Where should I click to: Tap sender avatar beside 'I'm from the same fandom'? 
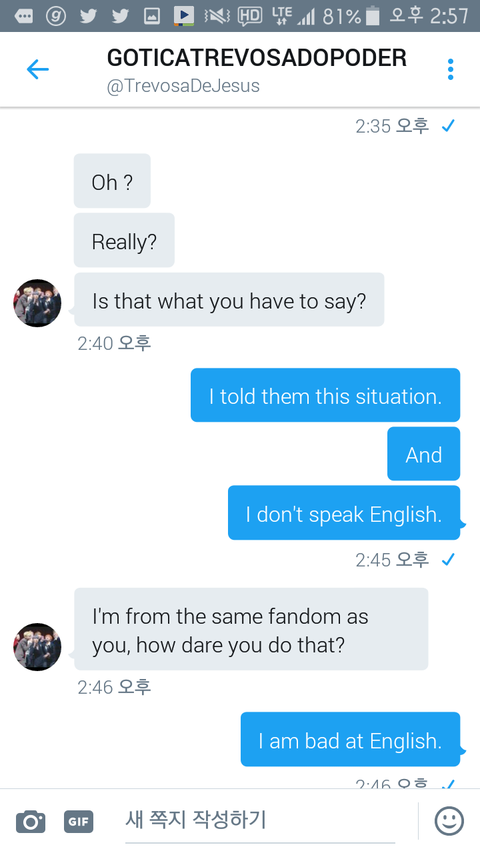coord(37,647)
